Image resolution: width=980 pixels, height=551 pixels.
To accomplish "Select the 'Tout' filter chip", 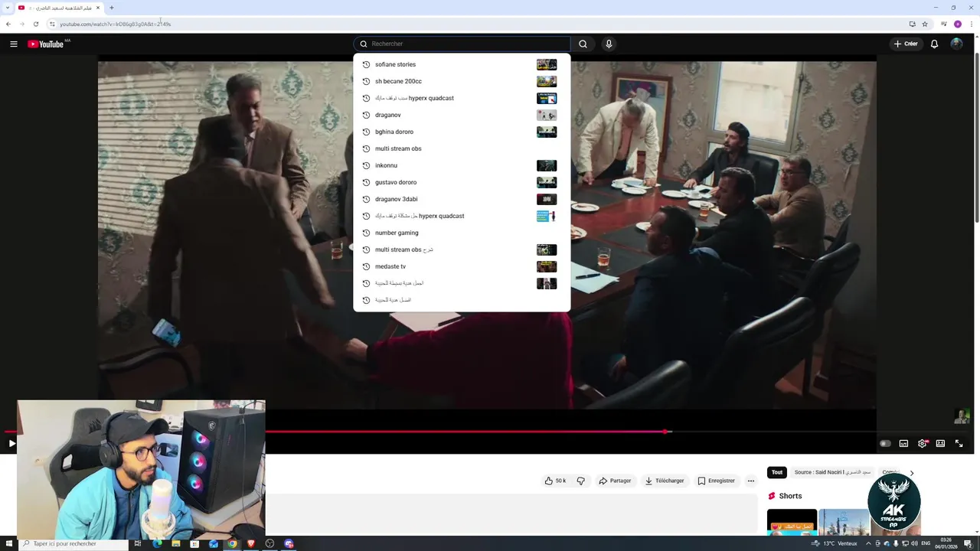I will click(777, 472).
